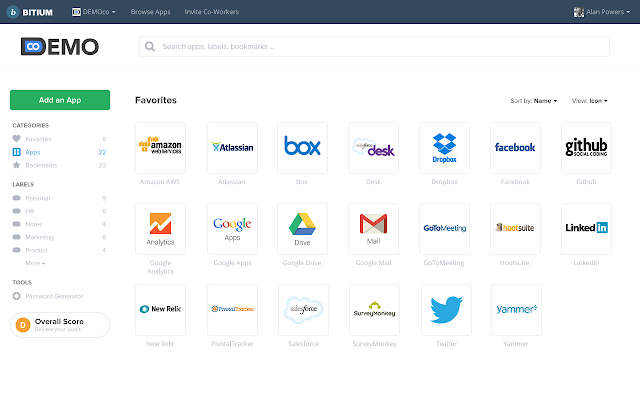Click the Add an App button

tap(60, 100)
